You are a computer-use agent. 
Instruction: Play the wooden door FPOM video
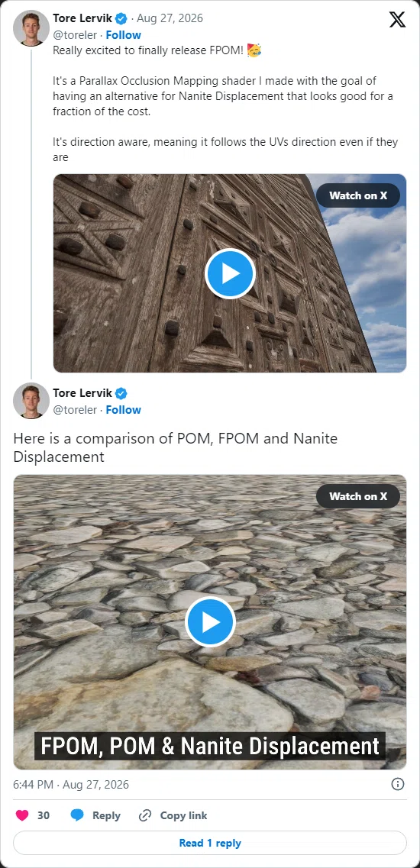(x=230, y=273)
